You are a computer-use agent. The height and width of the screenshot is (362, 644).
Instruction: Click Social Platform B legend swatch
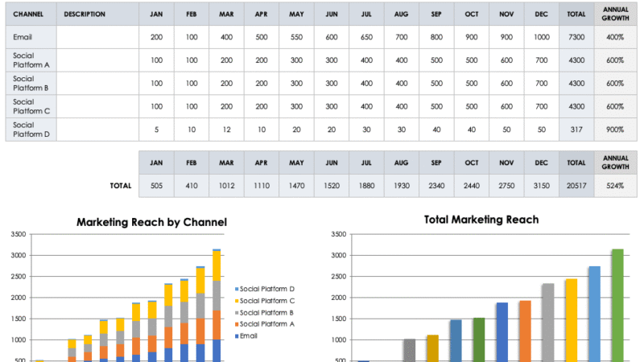(237, 313)
